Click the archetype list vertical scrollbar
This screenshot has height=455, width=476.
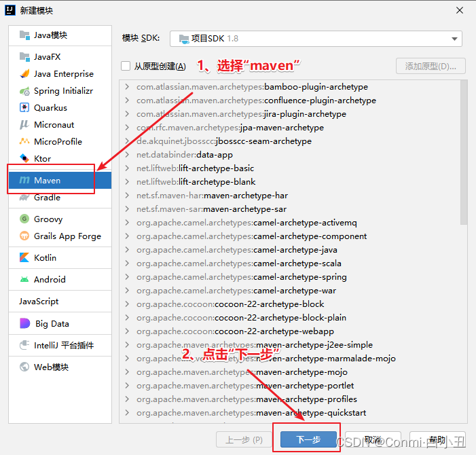point(464,152)
